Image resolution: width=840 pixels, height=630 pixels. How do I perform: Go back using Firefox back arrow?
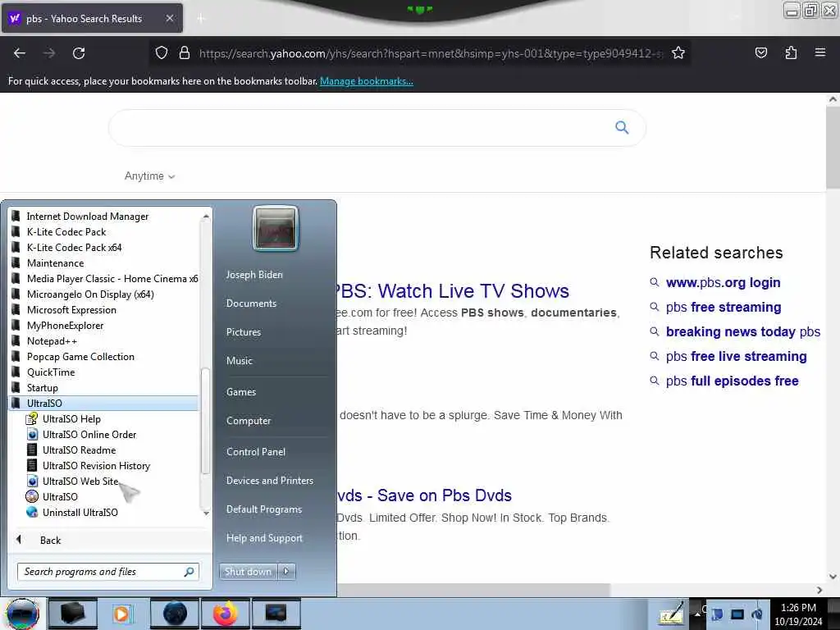click(20, 53)
